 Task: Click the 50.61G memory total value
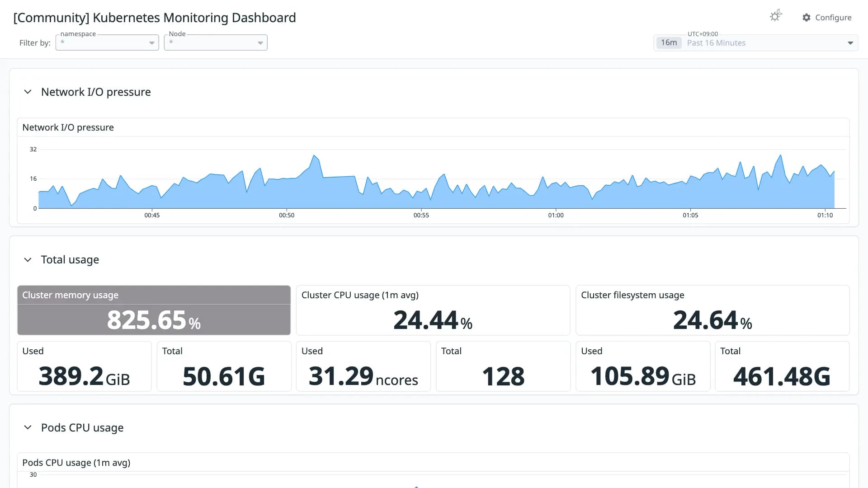(x=224, y=376)
